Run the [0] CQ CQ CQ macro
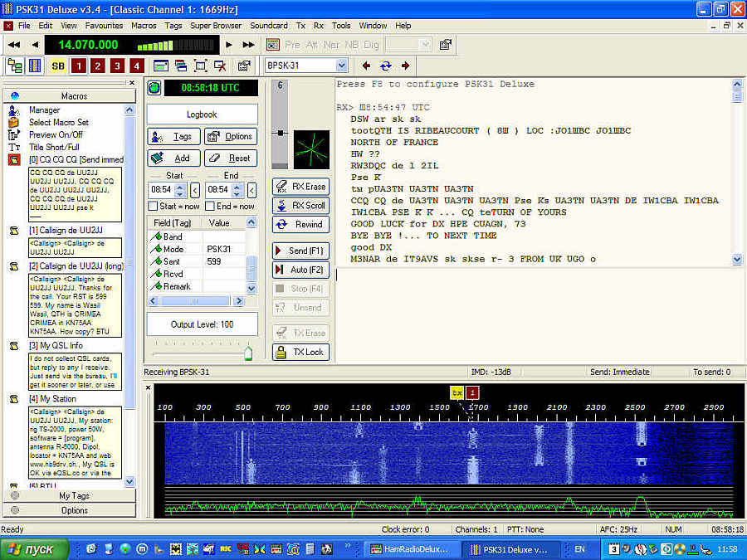The image size is (747, 560). (x=76, y=159)
